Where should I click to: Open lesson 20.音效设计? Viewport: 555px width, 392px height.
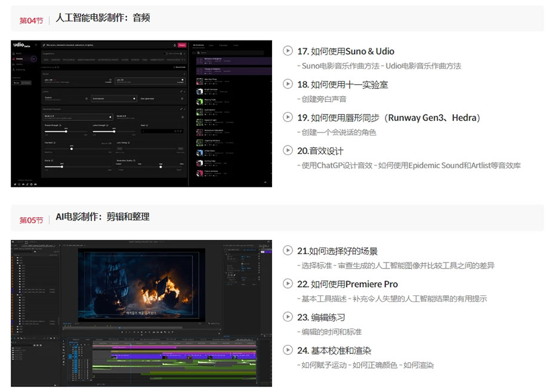click(320, 151)
